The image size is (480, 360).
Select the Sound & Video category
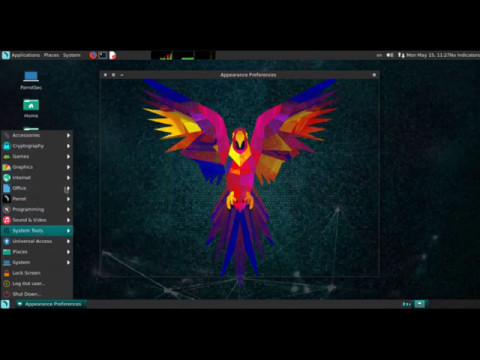click(37, 220)
